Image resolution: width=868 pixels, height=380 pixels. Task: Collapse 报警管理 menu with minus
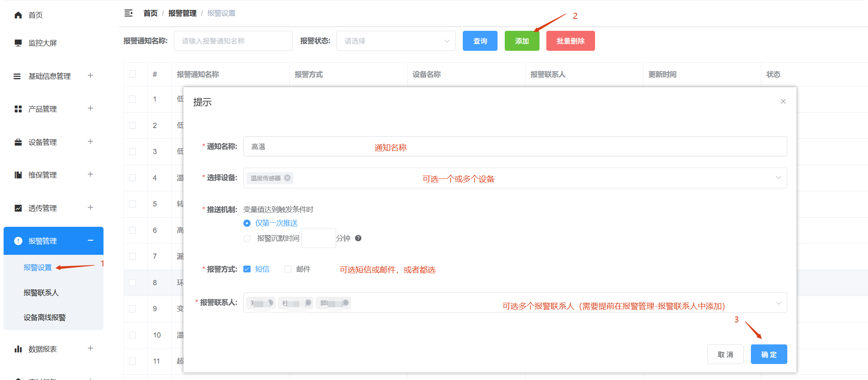[x=90, y=240]
